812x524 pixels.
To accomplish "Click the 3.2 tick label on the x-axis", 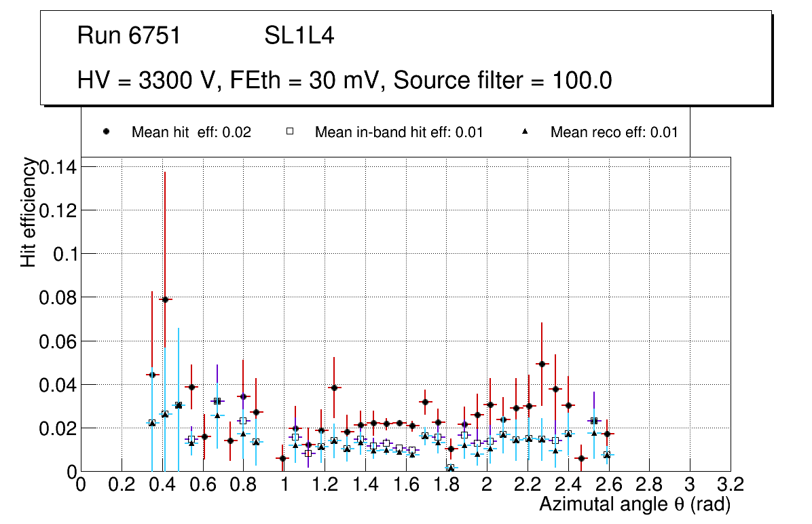I will click(731, 485).
